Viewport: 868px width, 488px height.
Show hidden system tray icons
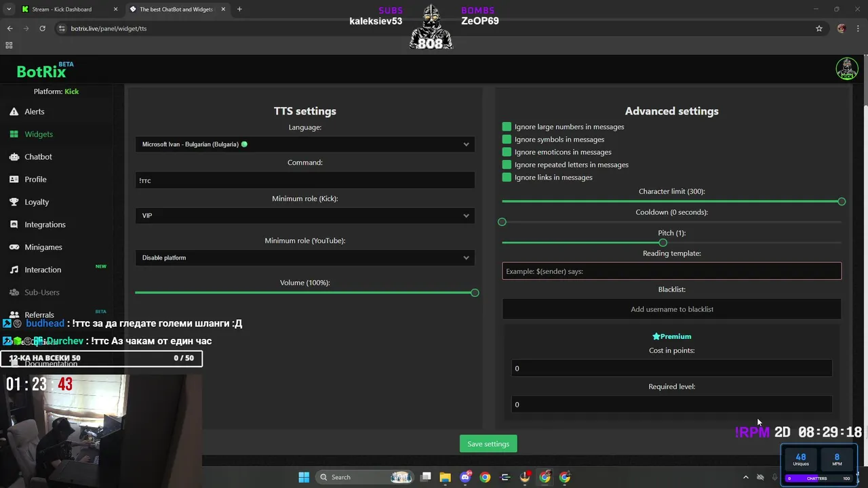(x=746, y=477)
